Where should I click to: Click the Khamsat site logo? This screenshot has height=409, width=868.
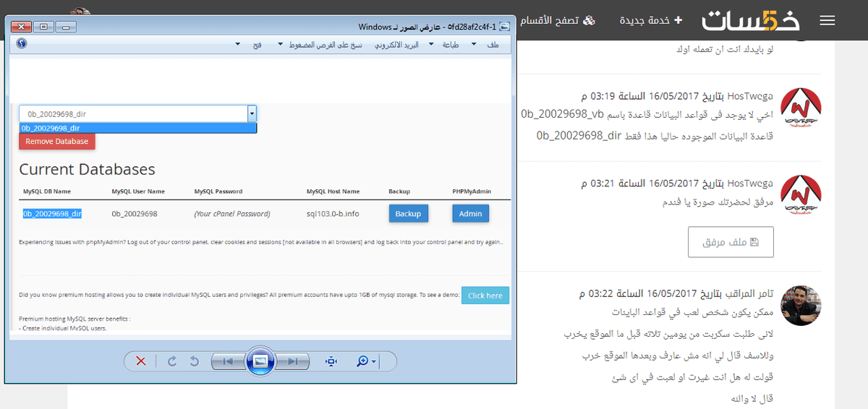[x=750, y=20]
